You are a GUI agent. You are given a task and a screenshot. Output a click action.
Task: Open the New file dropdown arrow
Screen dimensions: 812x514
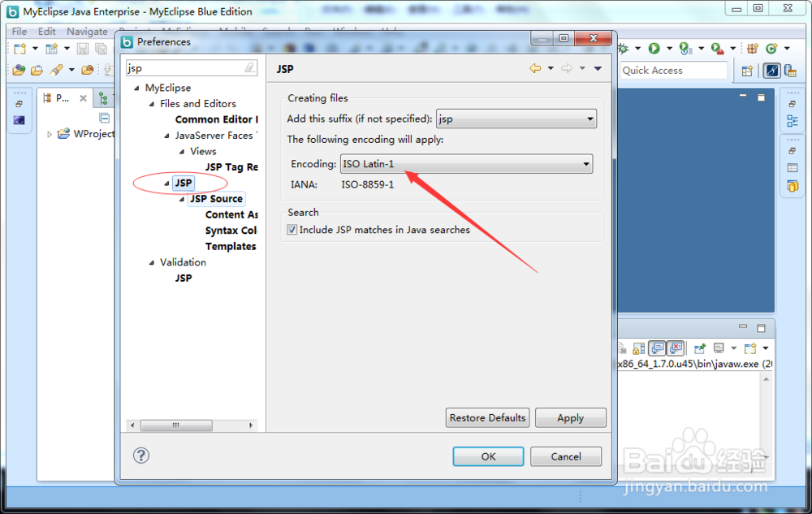(x=35, y=49)
